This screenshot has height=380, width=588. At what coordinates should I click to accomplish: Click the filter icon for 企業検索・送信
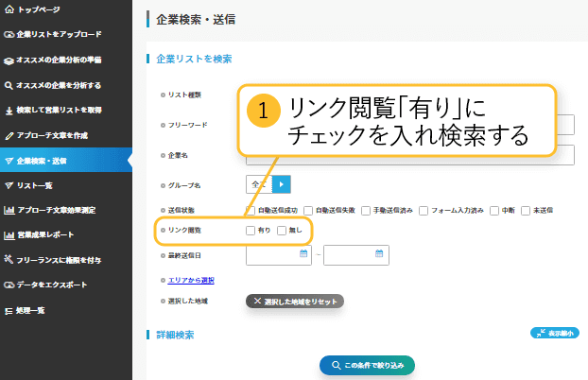9,161
